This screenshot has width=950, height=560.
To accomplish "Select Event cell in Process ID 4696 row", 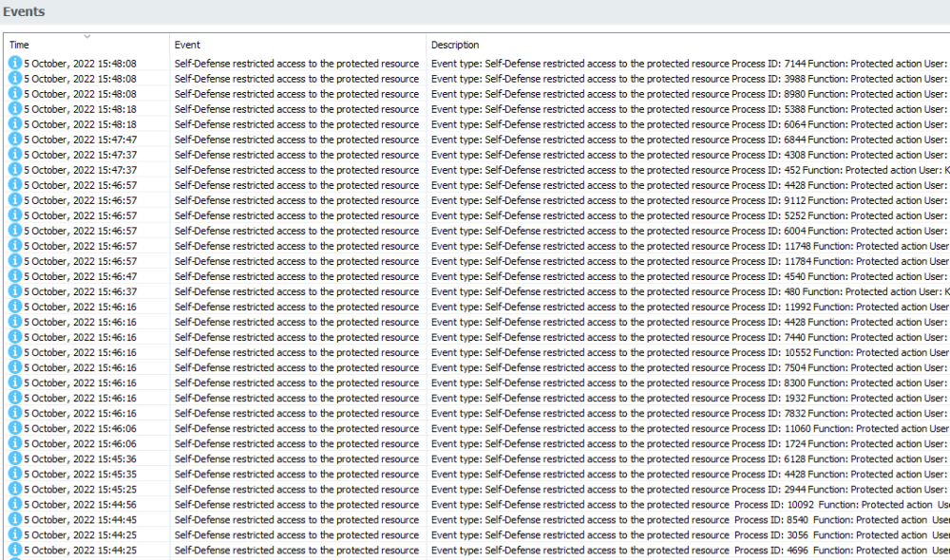I will (x=296, y=550).
